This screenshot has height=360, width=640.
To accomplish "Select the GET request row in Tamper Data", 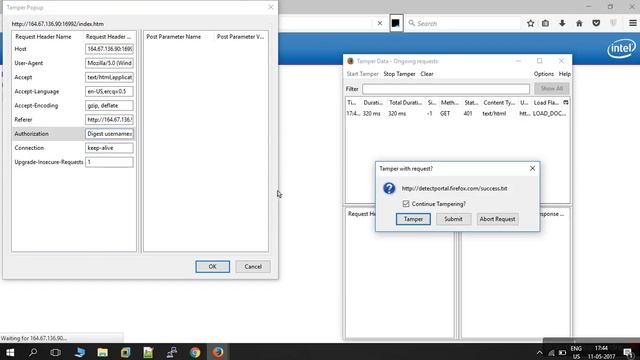I will [x=457, y=113].
